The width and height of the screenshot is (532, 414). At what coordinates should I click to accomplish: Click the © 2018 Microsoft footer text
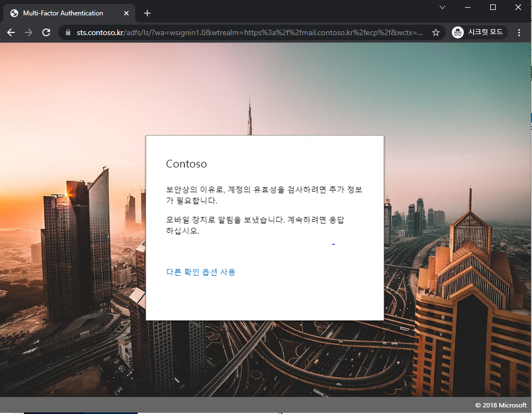click(501, 405)
